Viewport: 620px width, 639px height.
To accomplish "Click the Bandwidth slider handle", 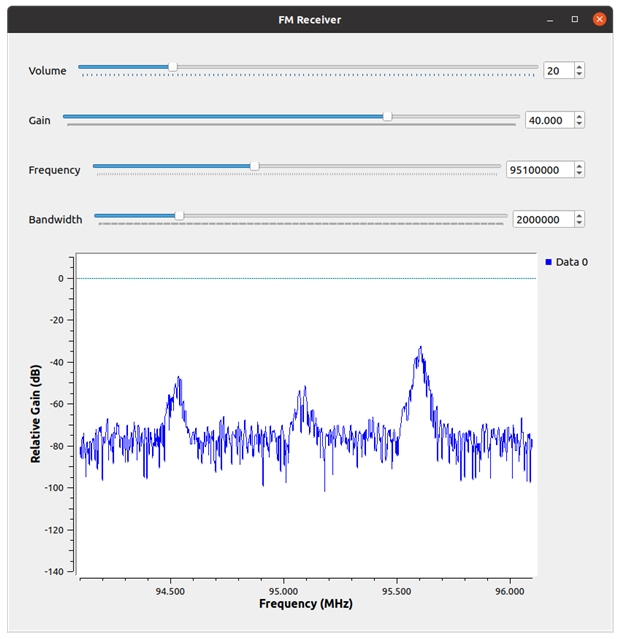I will 179,215.
